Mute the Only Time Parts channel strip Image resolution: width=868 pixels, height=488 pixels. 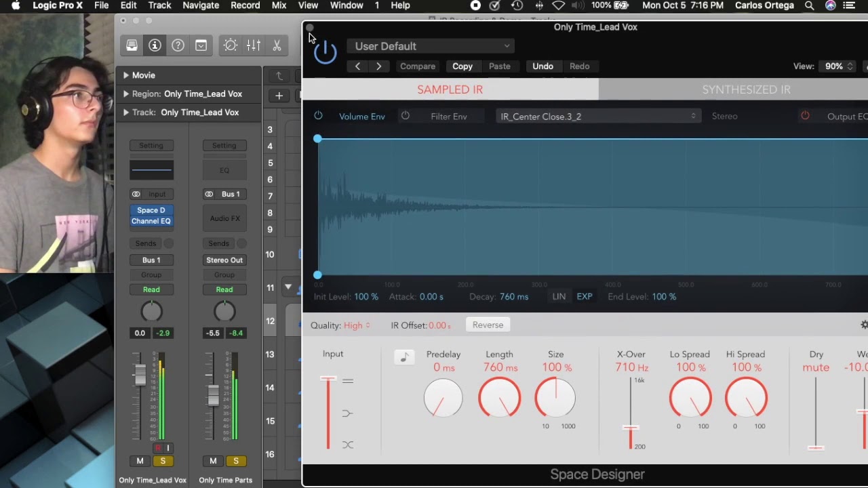coord(213,461)
